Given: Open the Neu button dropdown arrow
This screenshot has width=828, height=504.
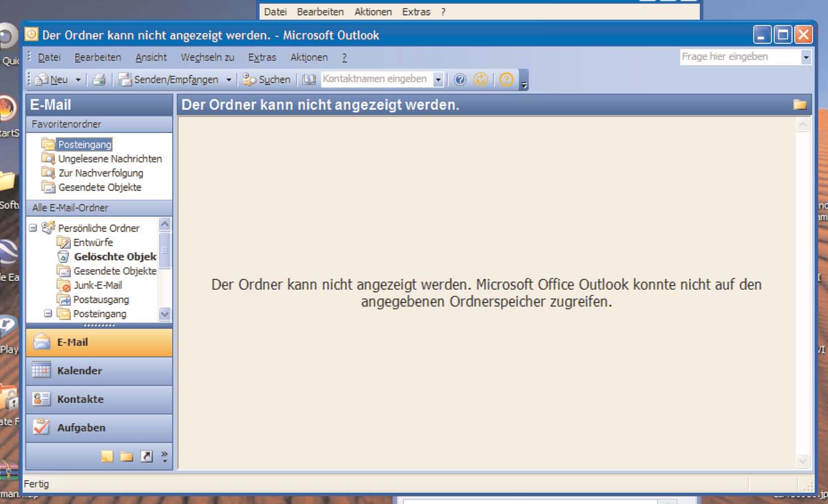Looking at the screenshot, I should pos(77,79).
